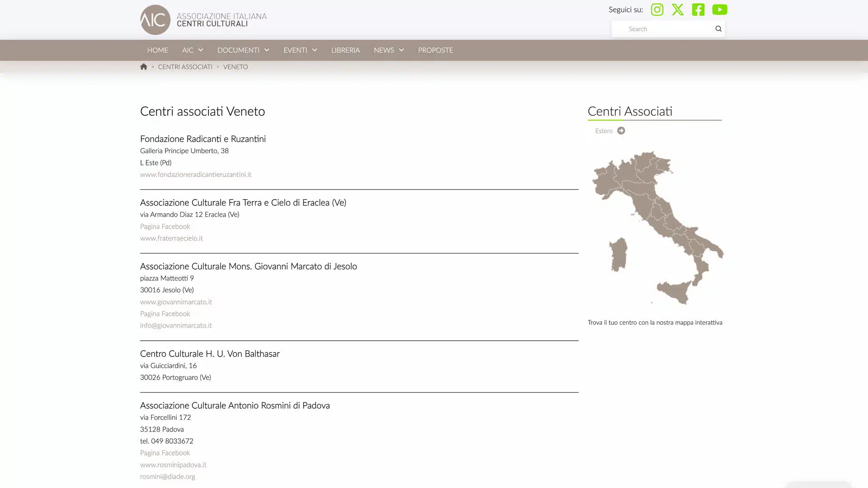Viewport: 868px width, 488px height.
Task: Click the text L Este (Pd)
Action: pyautogui.click(x=156, y=163)
